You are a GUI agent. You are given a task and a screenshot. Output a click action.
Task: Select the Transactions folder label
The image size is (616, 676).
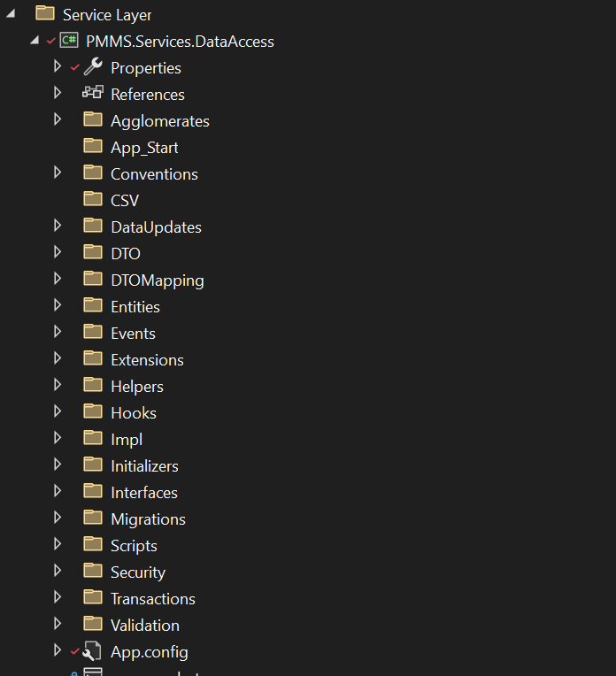(152, 599)
